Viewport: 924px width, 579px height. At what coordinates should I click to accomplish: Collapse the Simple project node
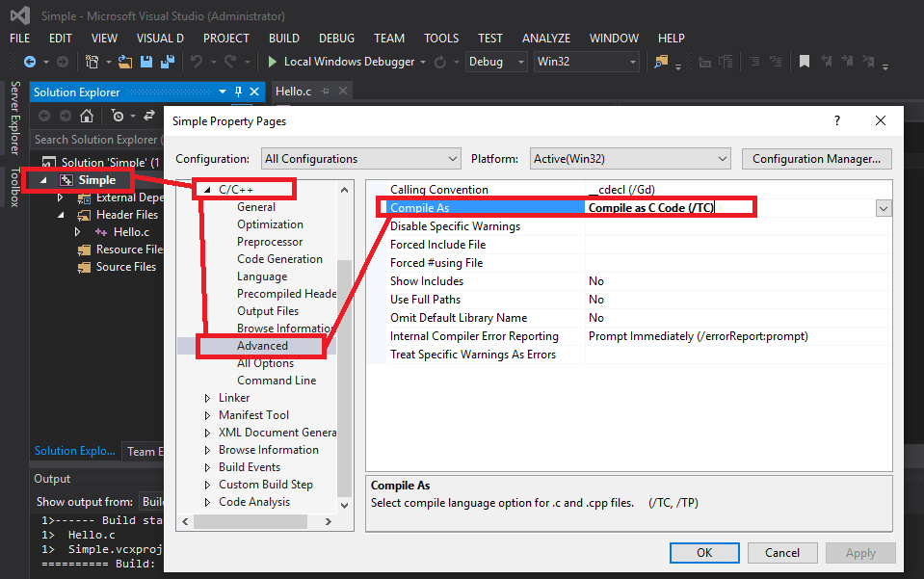pyautogui.click(x=43, y=180)
